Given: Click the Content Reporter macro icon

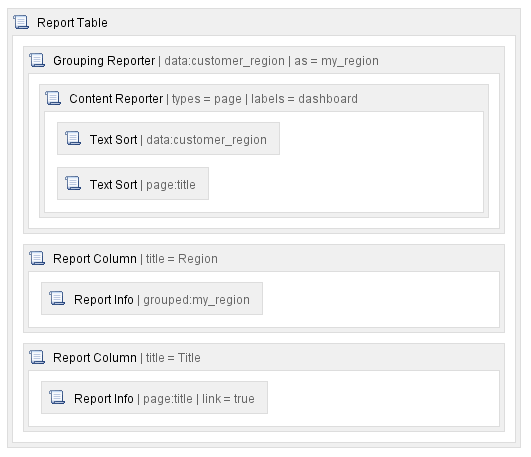Looking at the screenshot, I should tap(53, 98).
